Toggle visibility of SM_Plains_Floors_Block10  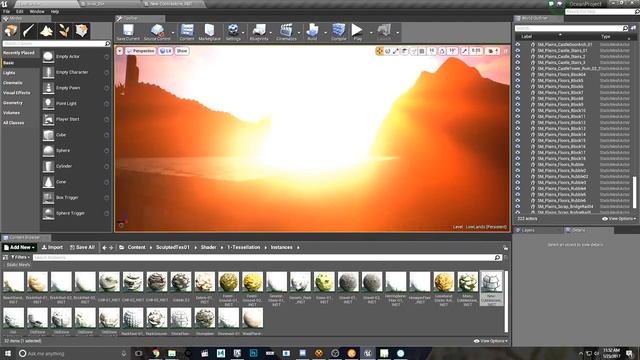click(518, 111)
